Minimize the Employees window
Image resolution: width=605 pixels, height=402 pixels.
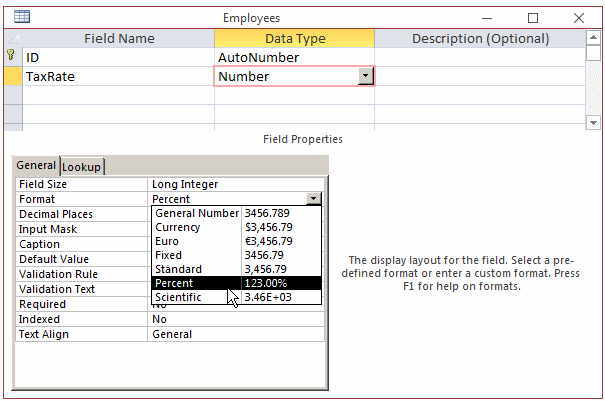tap(487, 18)
